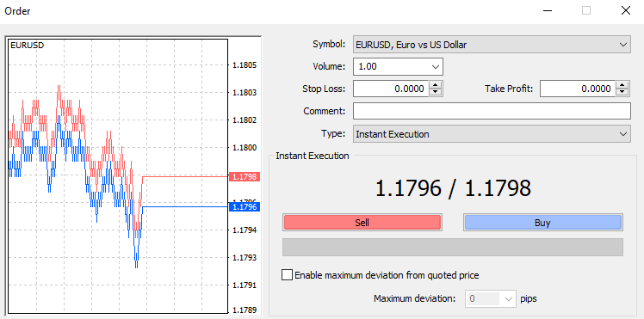
Task: Click the Stop Loss: label
Action: coord(324,89)
